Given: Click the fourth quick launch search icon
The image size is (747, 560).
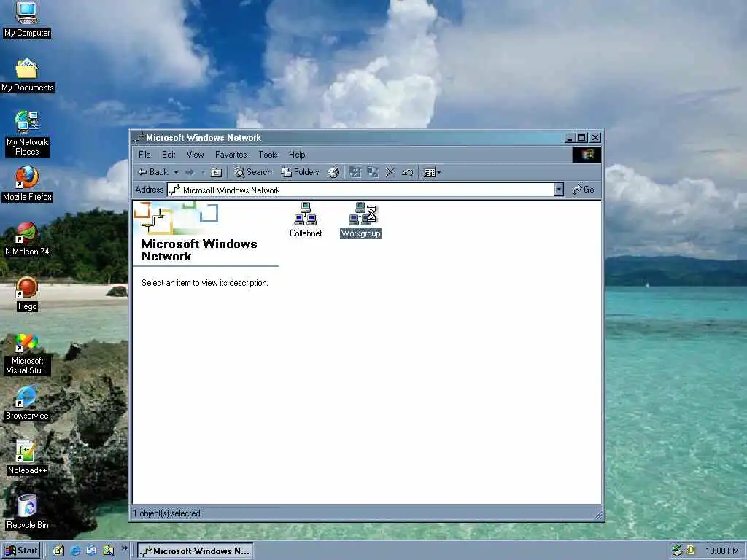Looking at the screenshot, I should (108, 551).
